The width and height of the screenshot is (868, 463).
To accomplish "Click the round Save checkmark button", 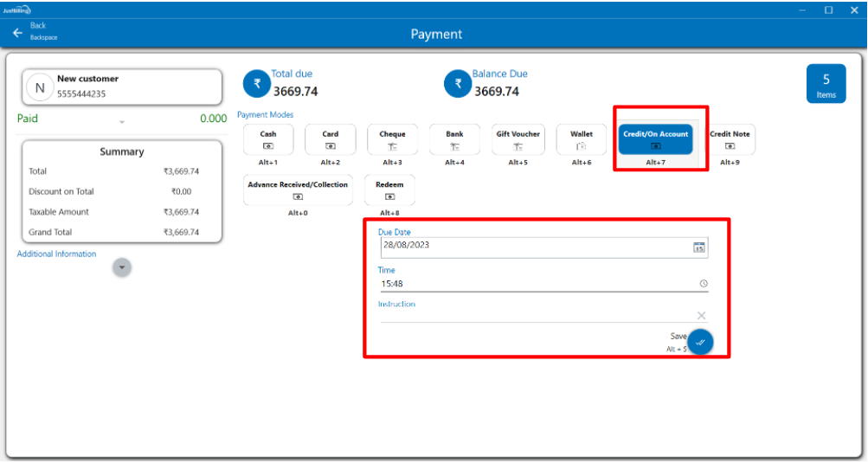I will point(700,342).
